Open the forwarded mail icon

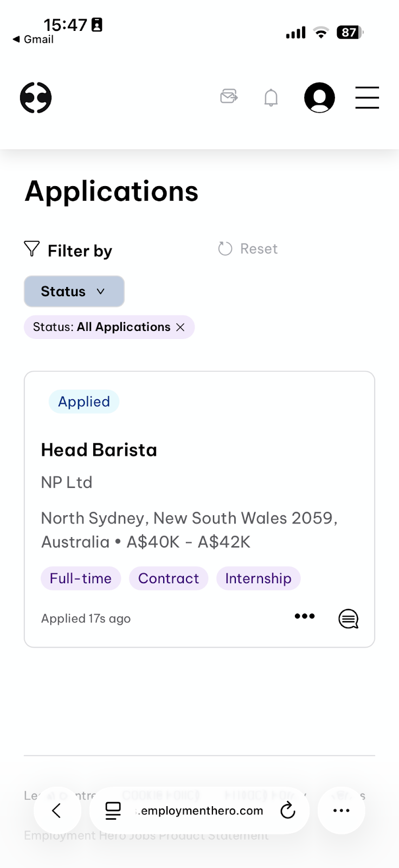(229, 97)
